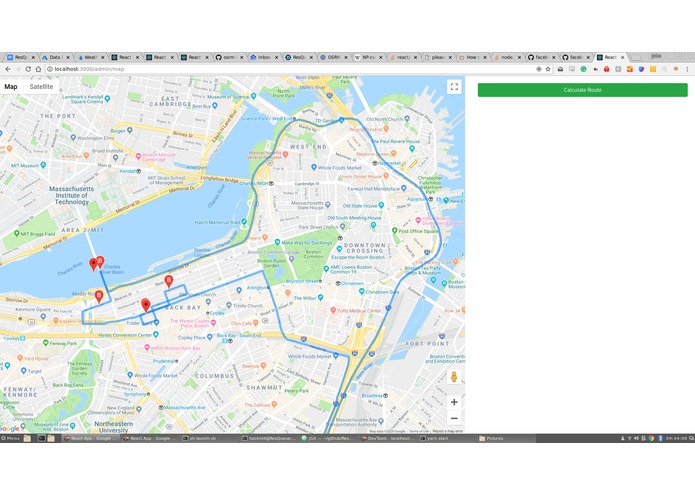Click the Boston Common label
The image size is (695, 494).
313,254
